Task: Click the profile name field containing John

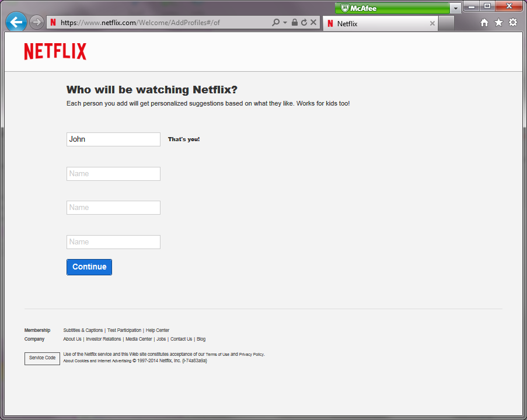Action: click(x=113, y=139)
